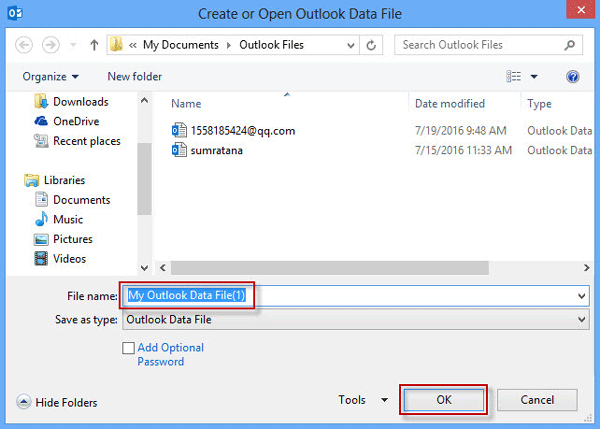Create a New folder
600x429 pixels.
(x=135, y=77)
